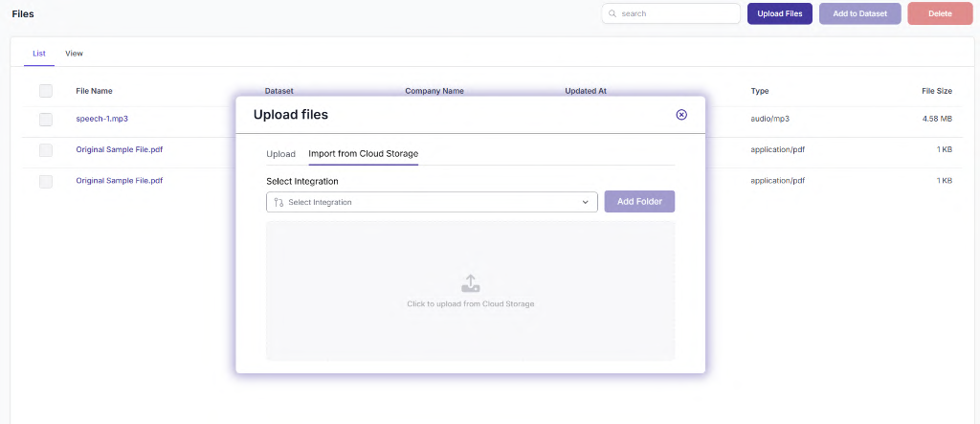This screenshot has height=424, width=980.
Task: Click the Type column header
Action: click(x=760, y=91)
